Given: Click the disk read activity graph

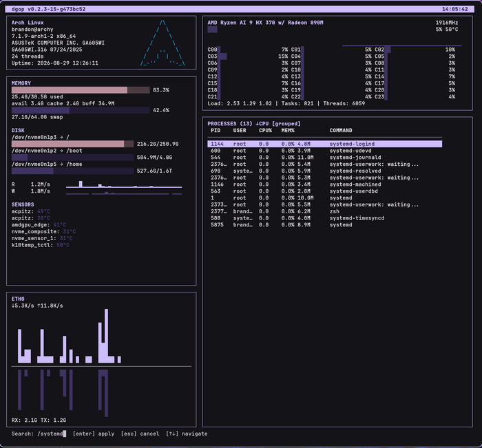Looking at the screenshot, I should pyautogui.click(x=124, y=184).
